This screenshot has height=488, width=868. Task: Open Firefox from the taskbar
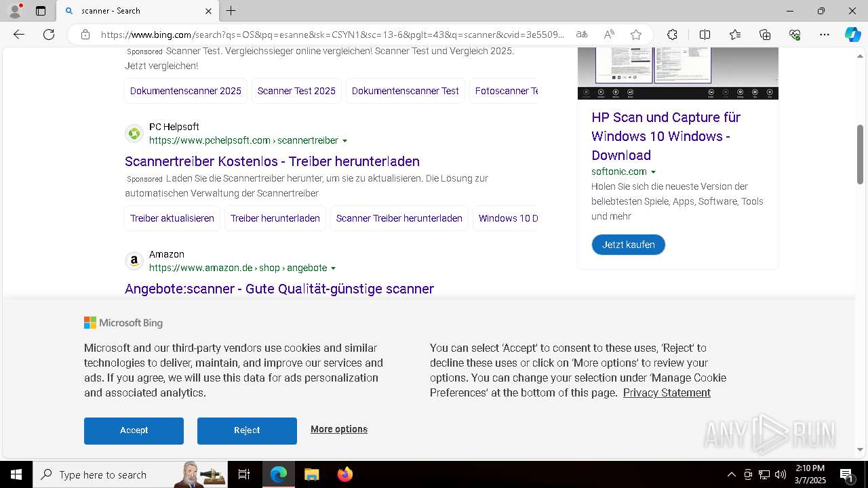coord(344,474)
